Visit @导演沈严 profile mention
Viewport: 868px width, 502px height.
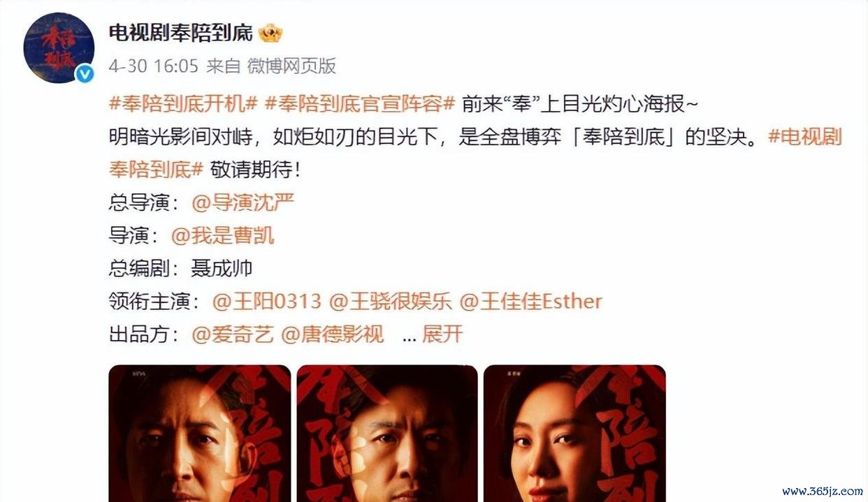pos(243,203)
